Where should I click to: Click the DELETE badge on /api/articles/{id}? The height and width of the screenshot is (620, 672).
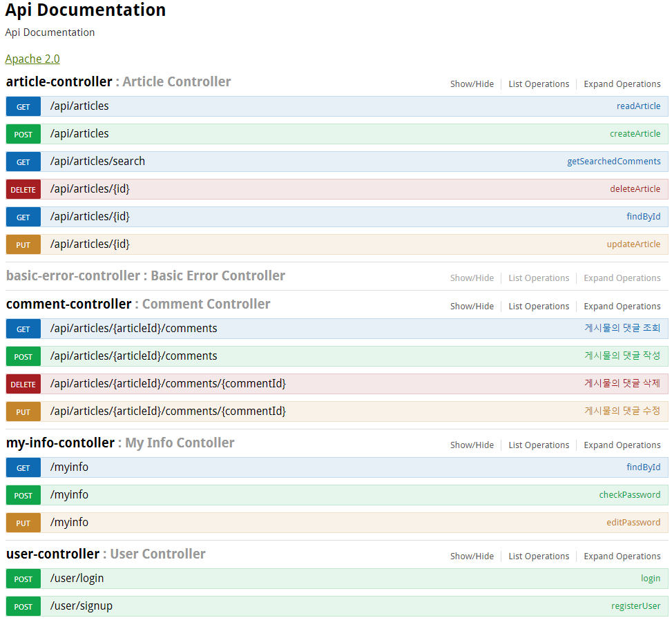pos(23,188)
